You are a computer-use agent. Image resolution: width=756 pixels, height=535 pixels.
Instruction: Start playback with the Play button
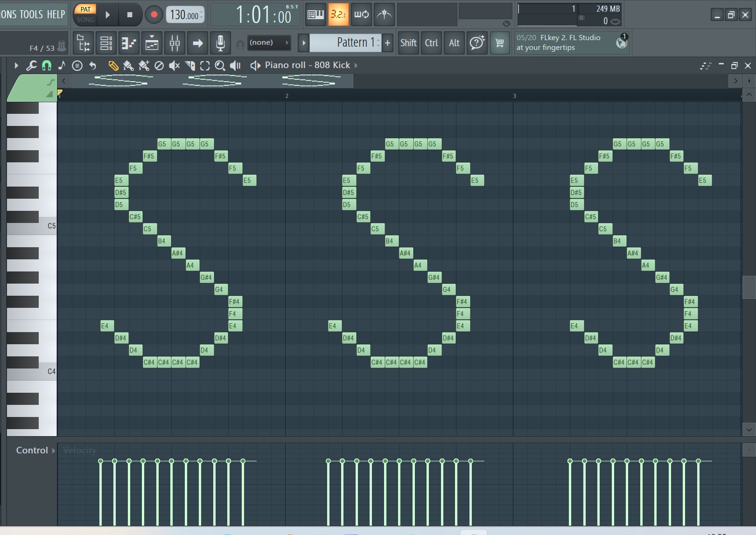[x=108, y=14]
